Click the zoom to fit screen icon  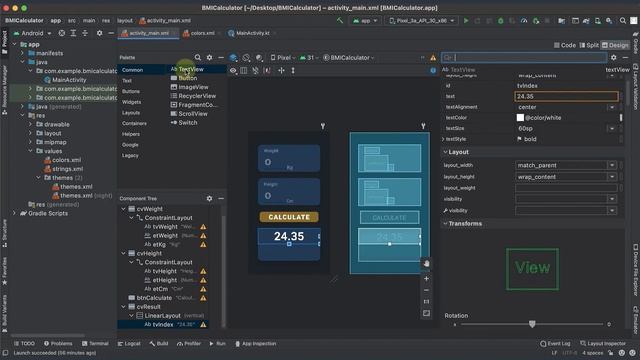[427, 313]
